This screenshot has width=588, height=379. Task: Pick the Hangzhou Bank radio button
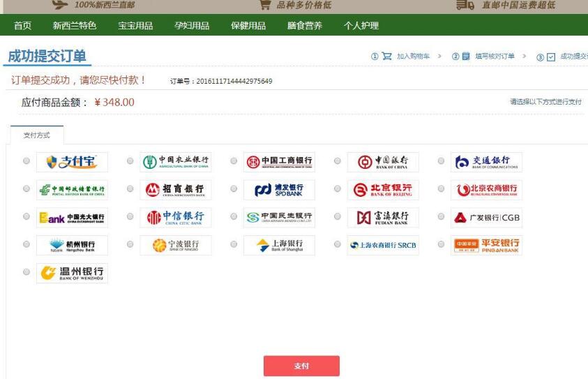27,244
